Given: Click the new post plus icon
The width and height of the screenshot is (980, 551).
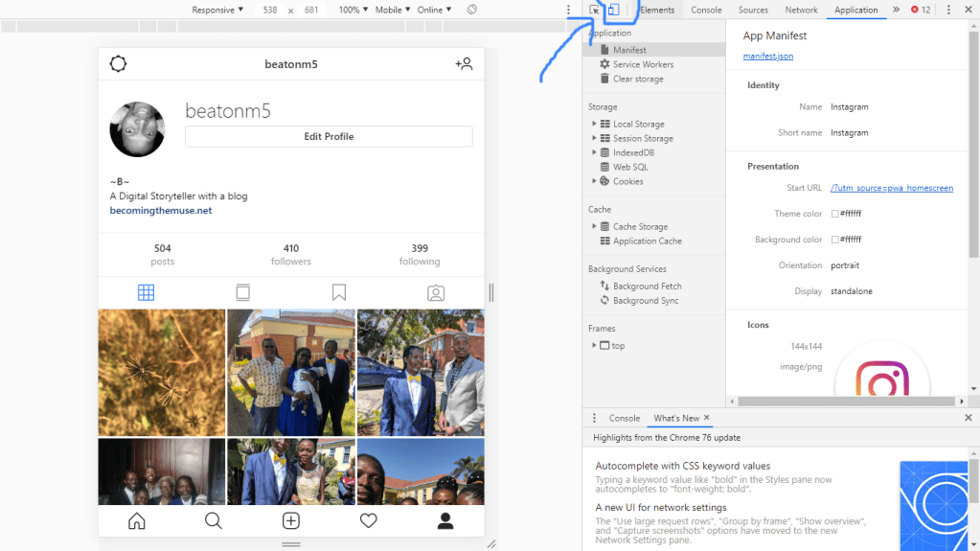Looking at the screenshot, I should (x=291, y=521).
